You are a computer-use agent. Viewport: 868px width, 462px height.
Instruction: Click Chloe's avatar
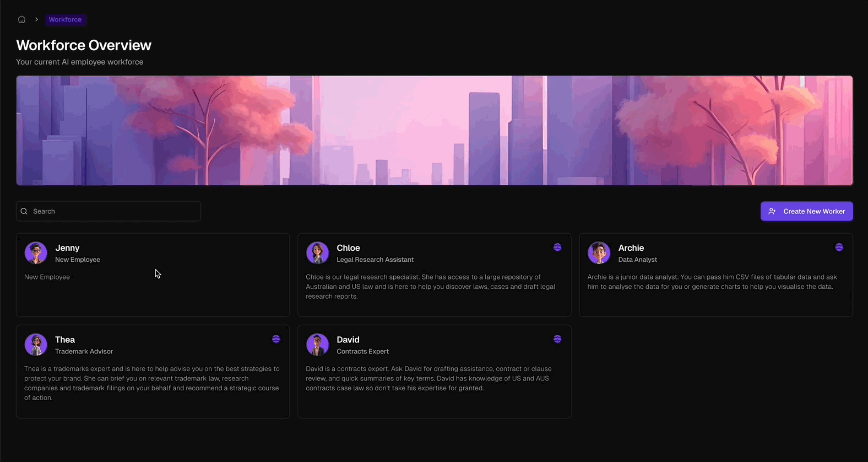point(317,253)
